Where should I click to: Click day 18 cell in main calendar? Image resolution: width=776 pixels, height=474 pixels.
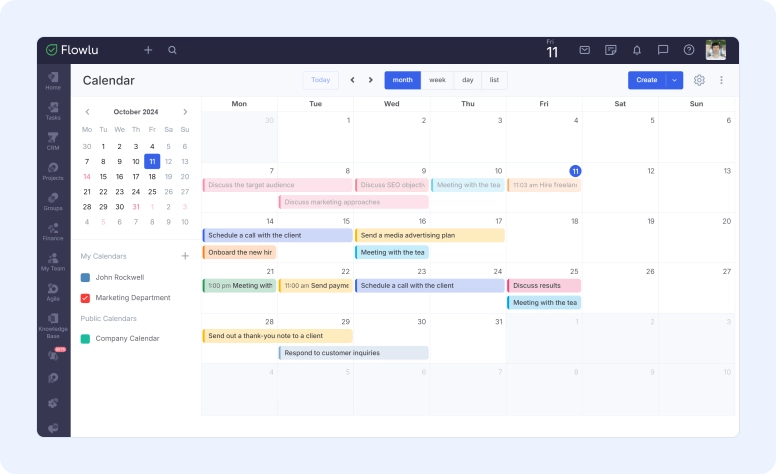tap(544, 238)
